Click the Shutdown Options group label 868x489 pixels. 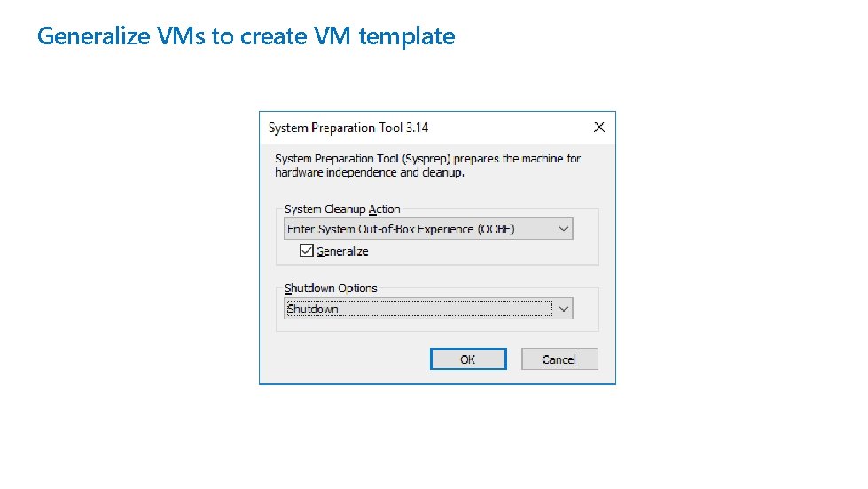click(x=331, y=288)
